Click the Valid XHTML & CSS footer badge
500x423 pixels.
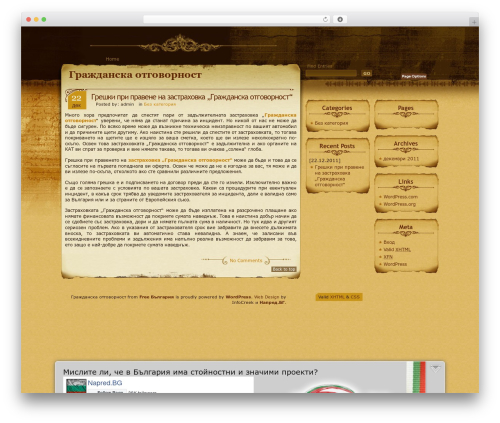(339, 297)
